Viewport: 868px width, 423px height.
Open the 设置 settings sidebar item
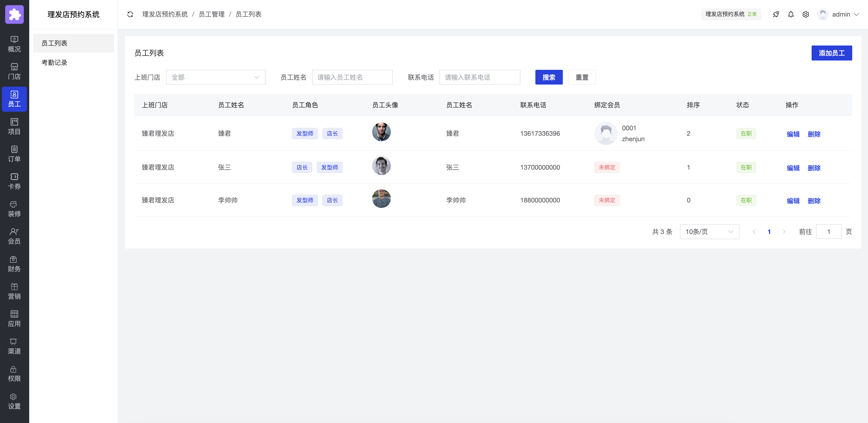(x=14, y=401)
